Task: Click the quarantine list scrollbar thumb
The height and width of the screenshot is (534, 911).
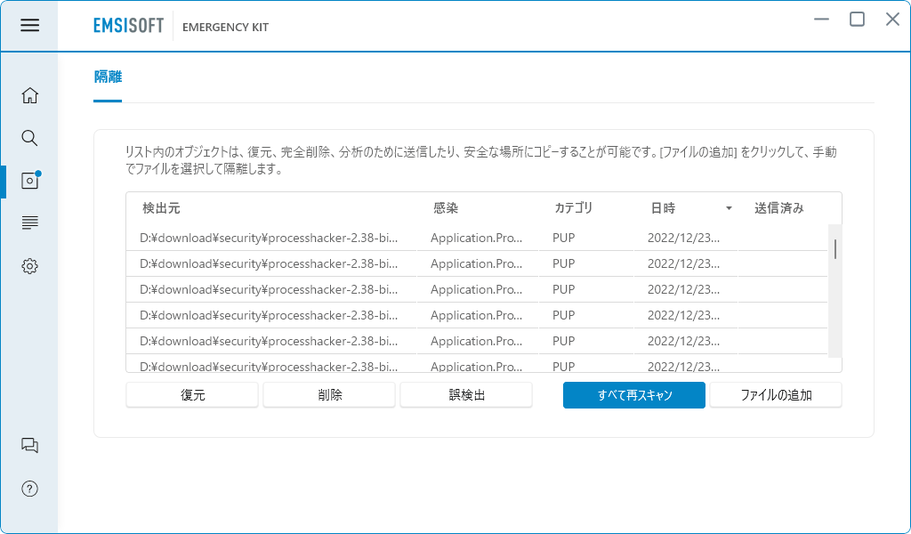Action: [835, 249]
